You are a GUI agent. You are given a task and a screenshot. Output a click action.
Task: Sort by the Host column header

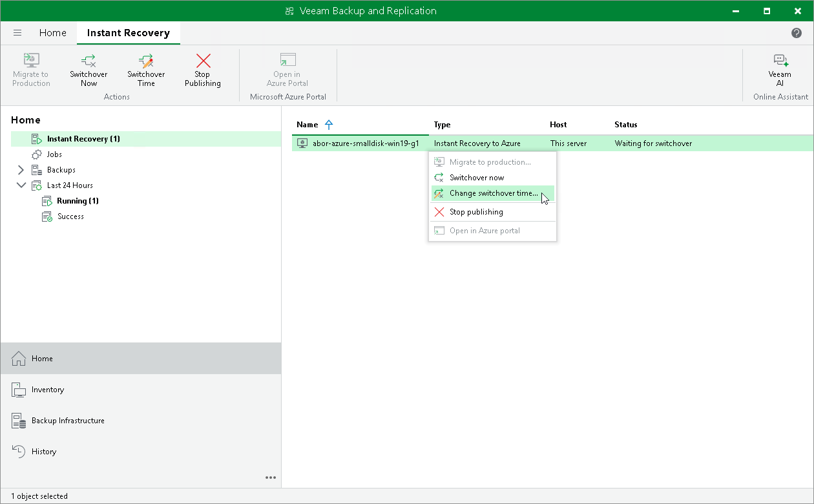[x=559, y=125]
